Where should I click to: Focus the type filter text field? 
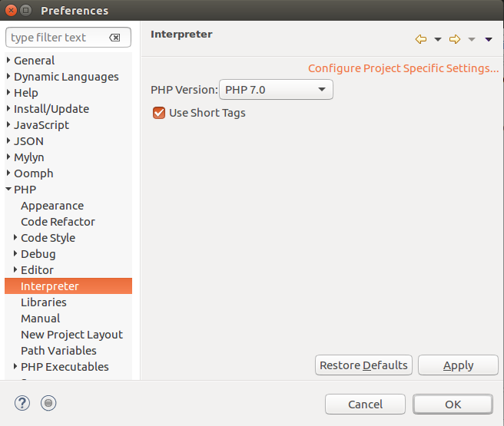(x=68, y=38)
